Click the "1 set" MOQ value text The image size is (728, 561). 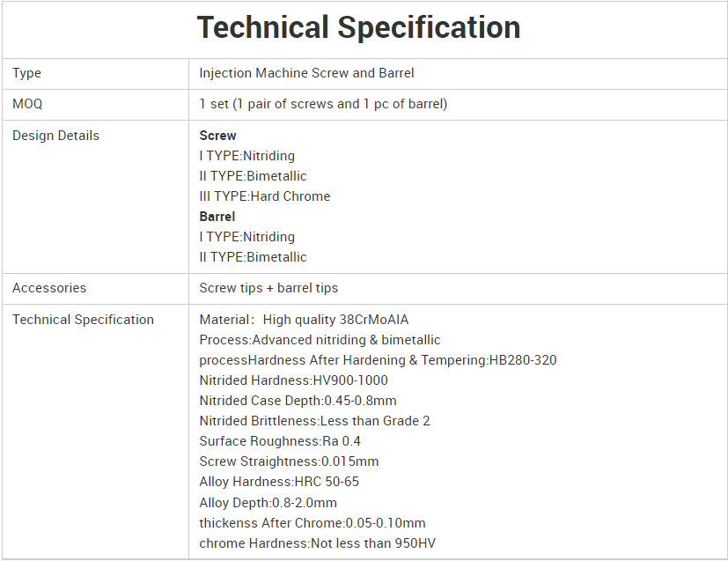click(x=323, y=104)
